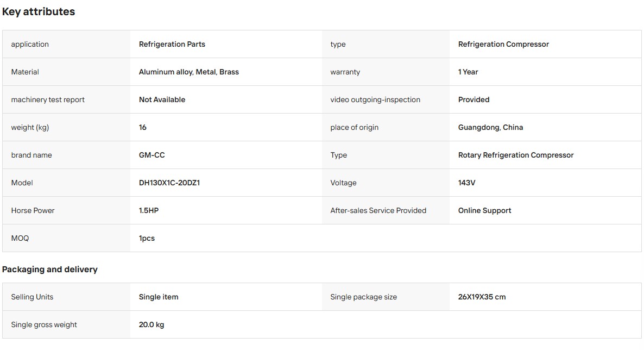Click the 1.5HP horse power value
Image resolution: width=644 pixels, height=350 pixels.
click(149, 210)
